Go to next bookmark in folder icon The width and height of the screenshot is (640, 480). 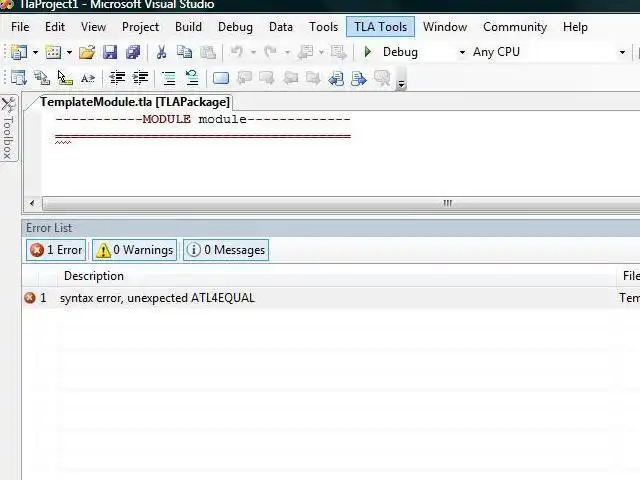[313, 78]
